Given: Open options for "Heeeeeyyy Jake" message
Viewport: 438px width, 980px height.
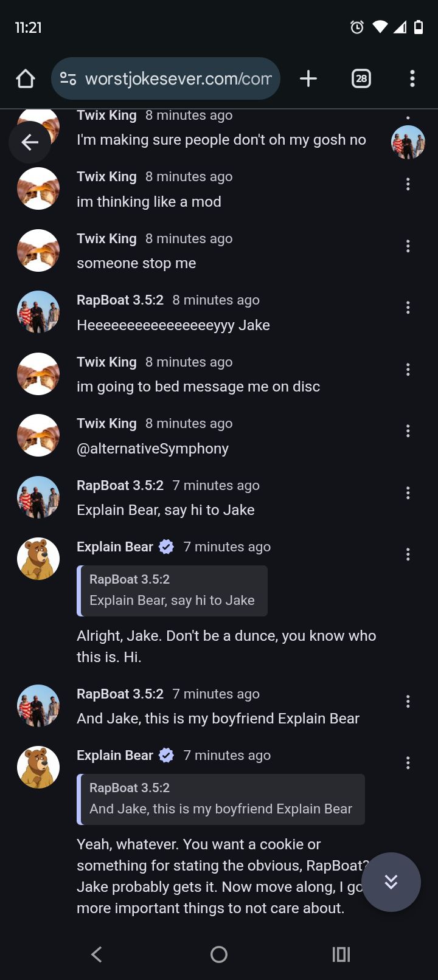Looking at the screenshot, I should 408,308.
